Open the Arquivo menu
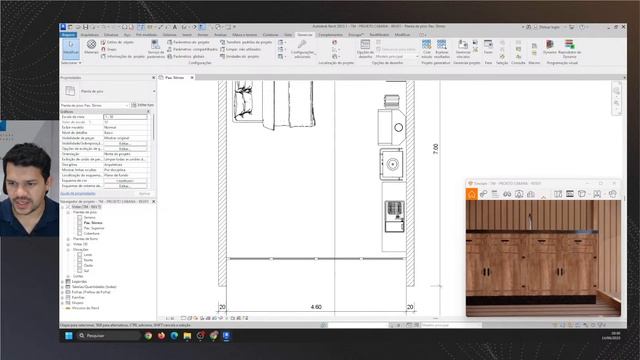 pos(68,35)
